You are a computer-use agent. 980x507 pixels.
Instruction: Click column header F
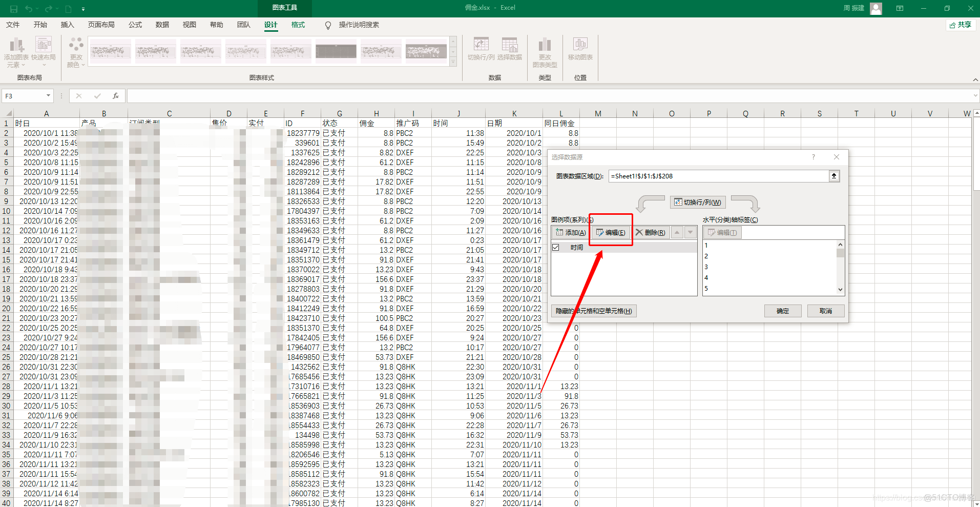click(x=302, y=113)
